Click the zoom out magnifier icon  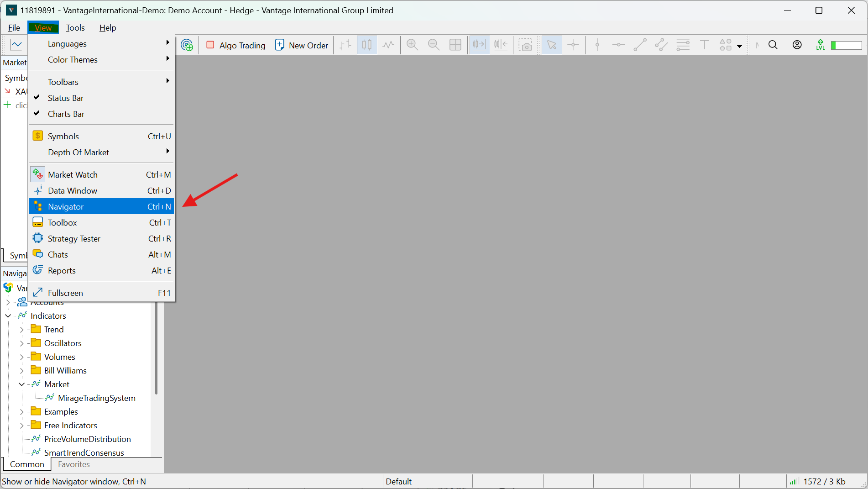click(x=434, y=45)
